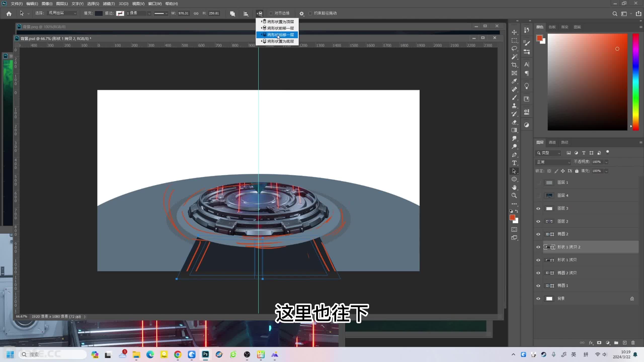Screen dimensions: 644x362
Task: Select the Hand tool
Action: point(514,188)
